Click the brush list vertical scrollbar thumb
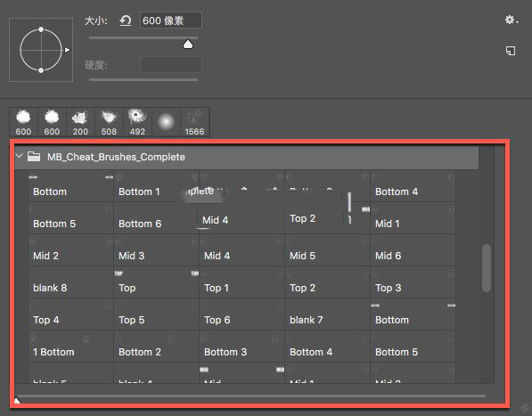The height and width of the screenshot is (416, 532). 487,268
